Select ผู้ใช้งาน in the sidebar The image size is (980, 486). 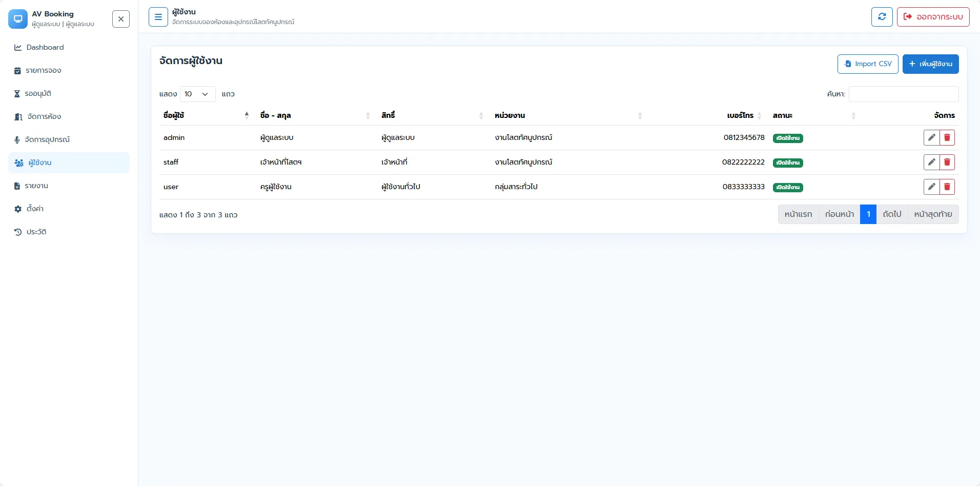click(69, 163)
